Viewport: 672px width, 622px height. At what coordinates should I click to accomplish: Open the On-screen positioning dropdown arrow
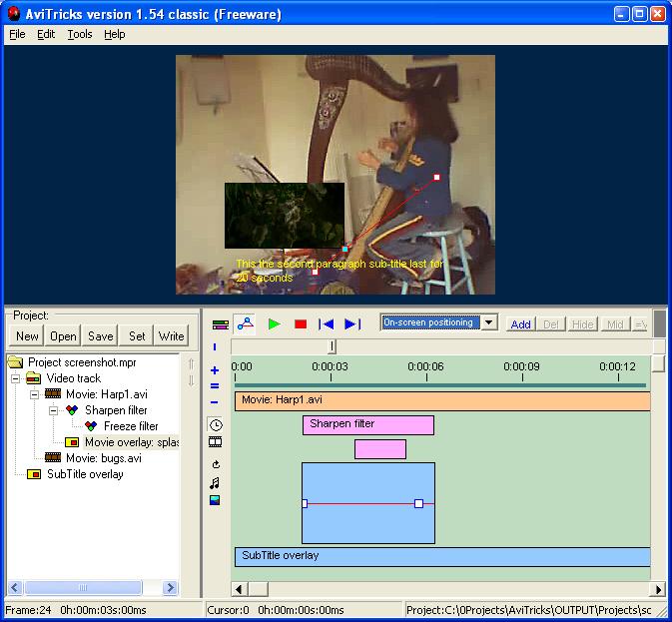pos(489,322)
